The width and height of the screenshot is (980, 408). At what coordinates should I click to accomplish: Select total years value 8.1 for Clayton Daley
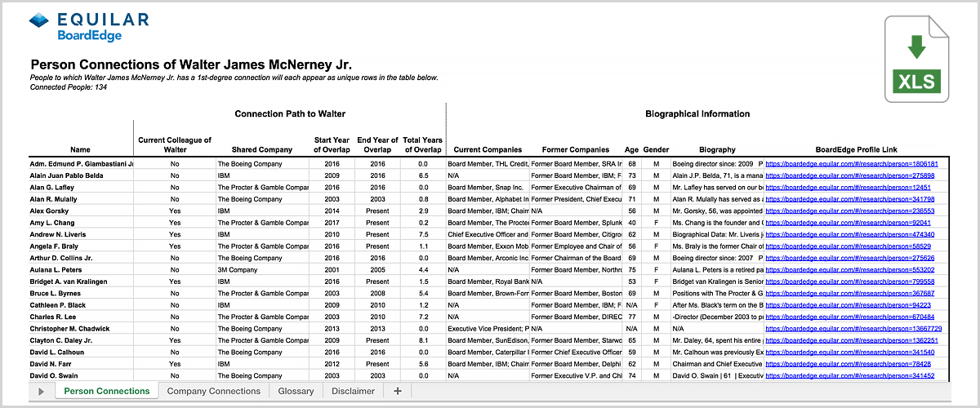click(x=424, y=340)
